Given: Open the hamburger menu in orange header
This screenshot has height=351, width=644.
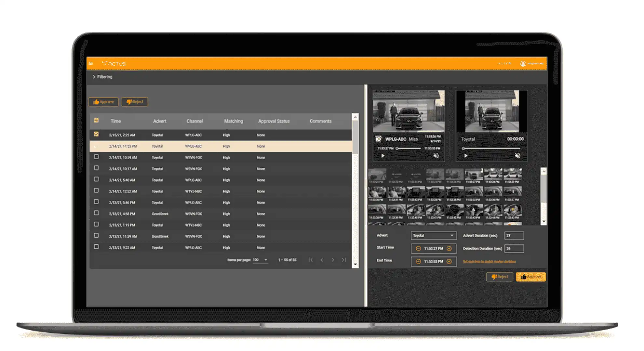Looking at the screenshot, I should [x=91, y=63].
